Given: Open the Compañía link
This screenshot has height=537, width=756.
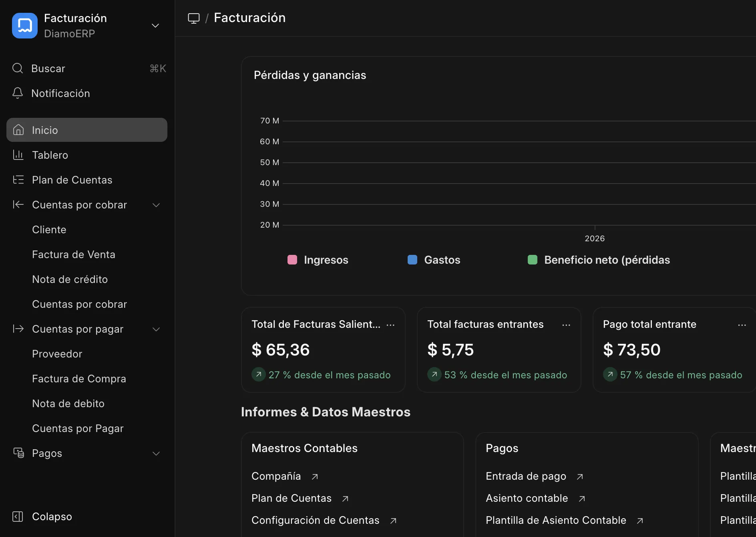Looking at the screenshot, I should (x=276, y=476).
